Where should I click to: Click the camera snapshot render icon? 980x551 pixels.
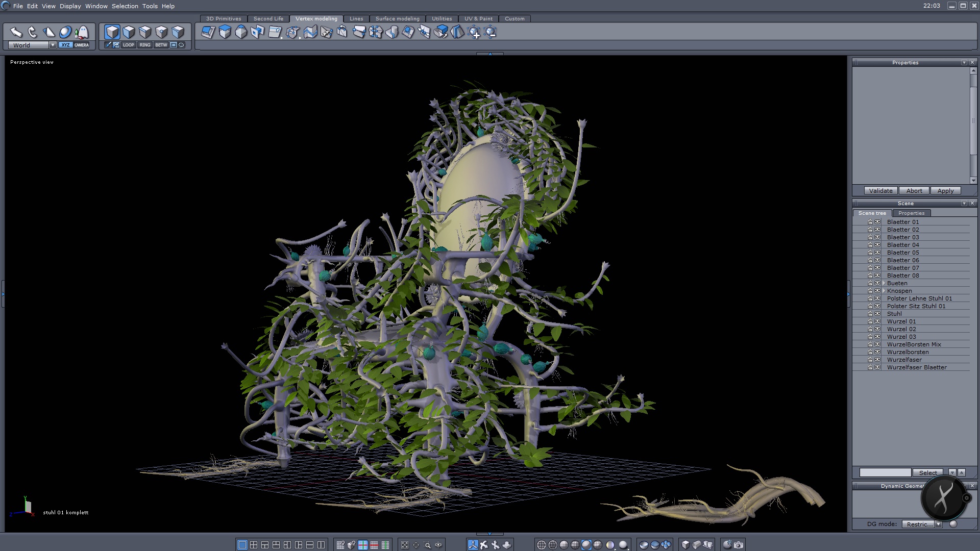[739, 545]
